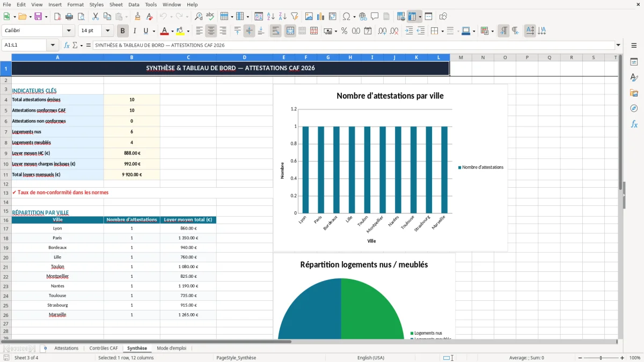The image size is (644, 362).
Task: Switch to the Attestations sheet tab
Action: [67, 348]
